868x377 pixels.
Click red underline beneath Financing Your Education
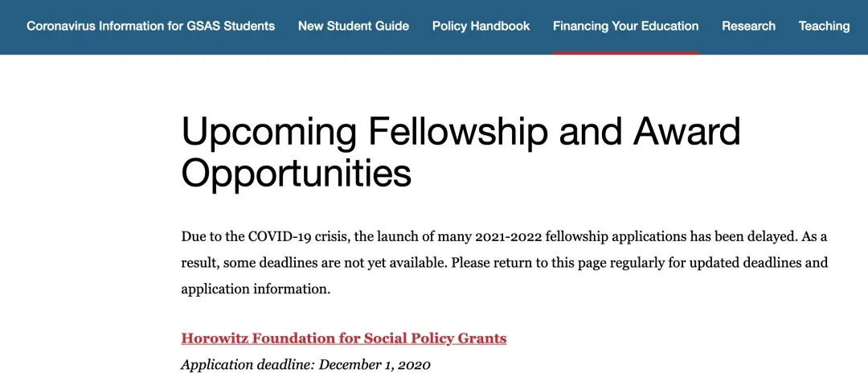coord(625,52)
